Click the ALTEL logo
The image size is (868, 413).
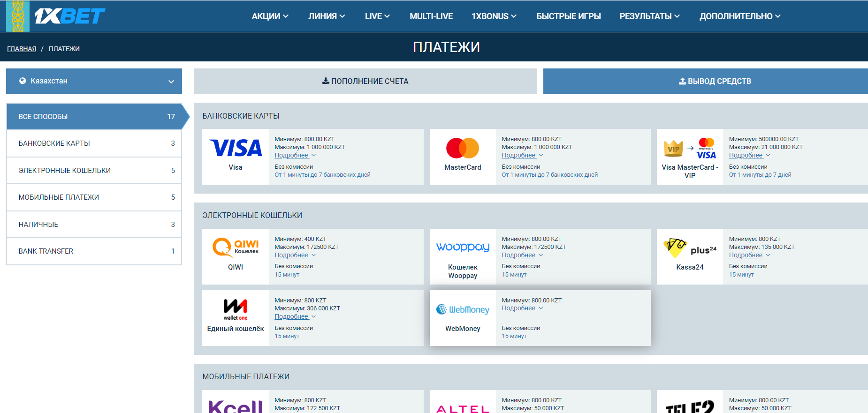tap(463, 409)
